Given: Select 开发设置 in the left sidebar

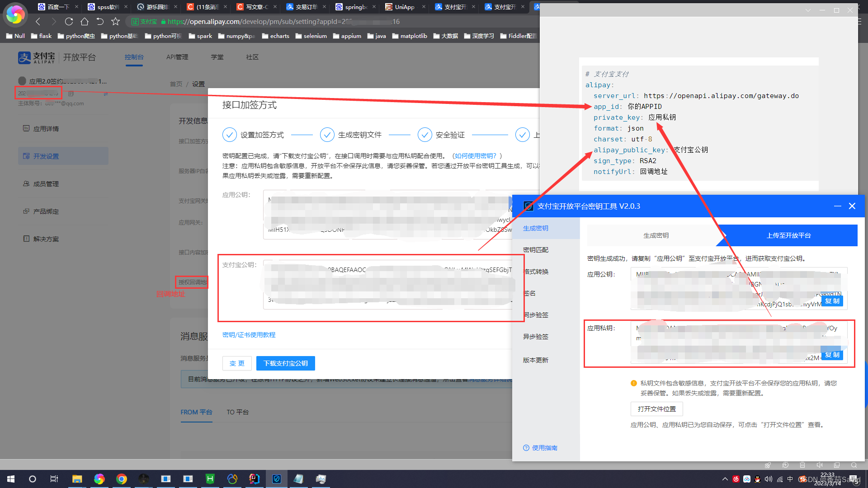Looking at the screenshot, I should (x=63, y=156).
